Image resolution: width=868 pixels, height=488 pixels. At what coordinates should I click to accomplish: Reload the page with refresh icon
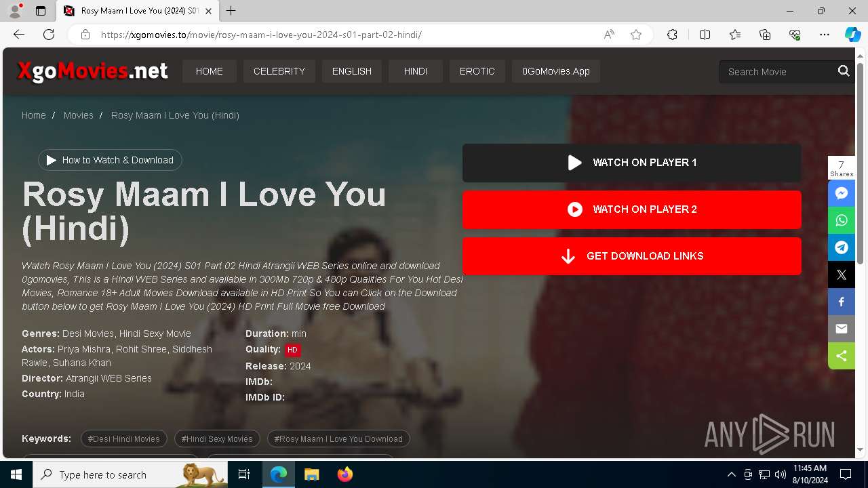(x=49, y=35)
